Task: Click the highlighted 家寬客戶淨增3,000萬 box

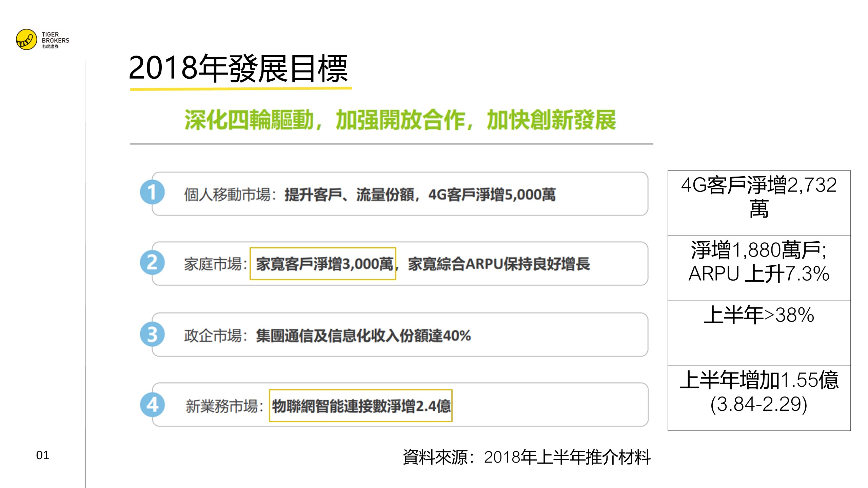Action: pos(323,264)
